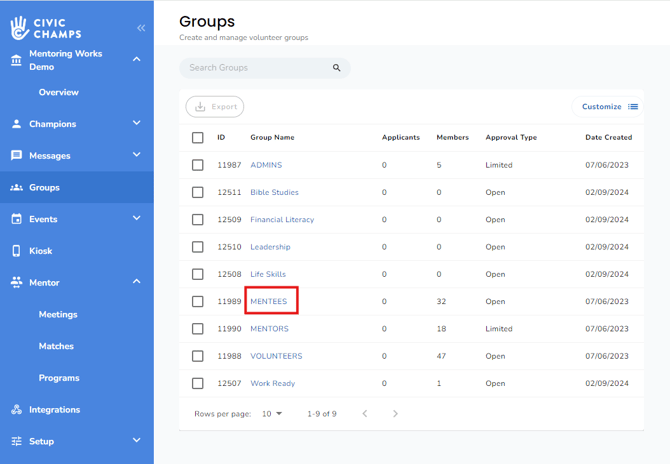Click the Kiosk tablet icon
Screen dimensions: 670x464
(x=16, y=251)
